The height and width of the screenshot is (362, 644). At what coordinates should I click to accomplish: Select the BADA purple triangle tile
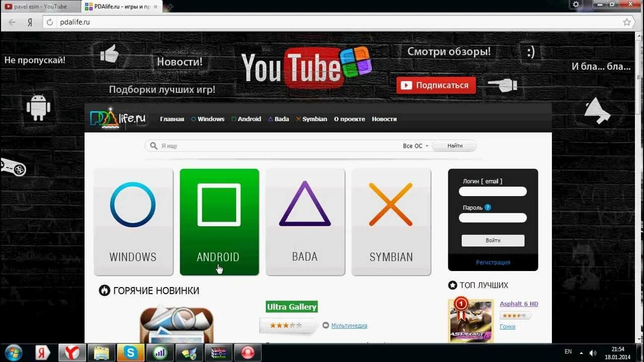tap(305, 222)
